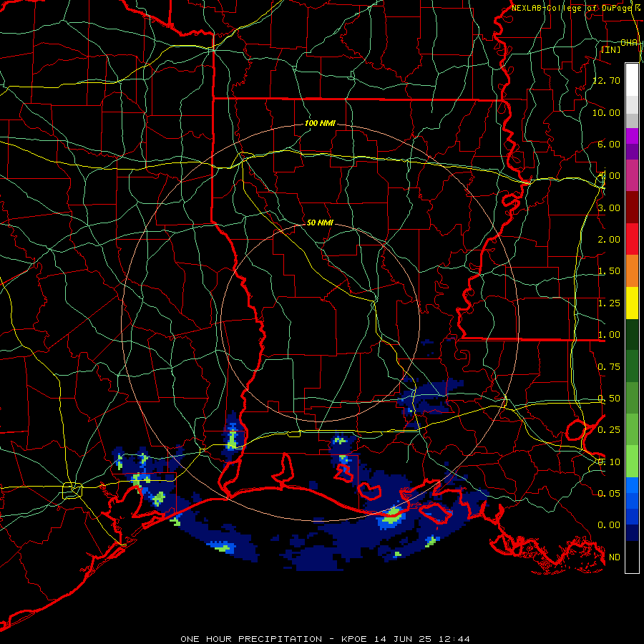Click the darkest green swatch below 1.00

[632, 335]
